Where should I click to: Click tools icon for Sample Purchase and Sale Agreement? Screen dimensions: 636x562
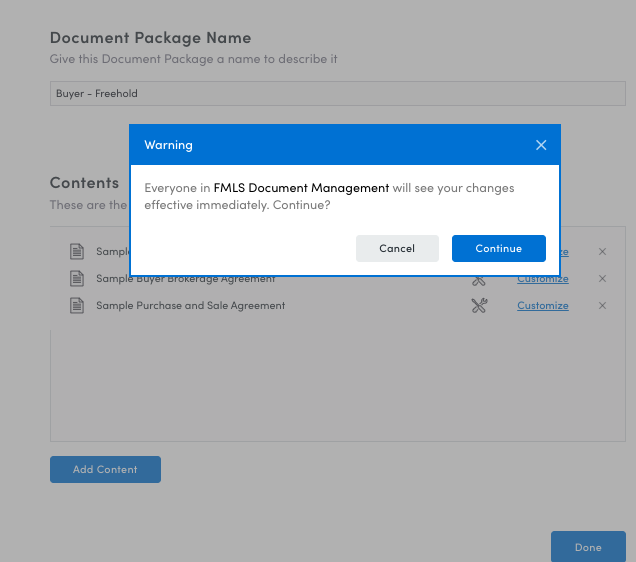[x=479, y=305]
